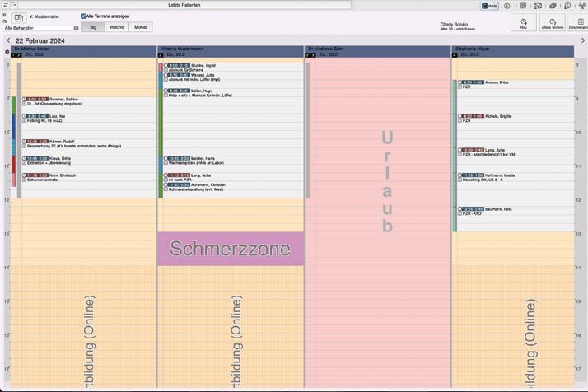Click the 'PZR - KFO' appointment note
This screenshot has width=588, height=392.
[472, 213]
